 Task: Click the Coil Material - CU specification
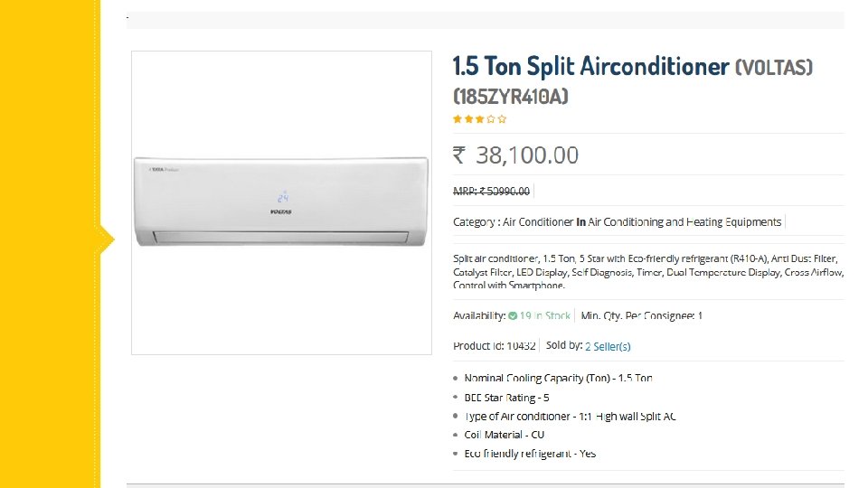point(505,435)
